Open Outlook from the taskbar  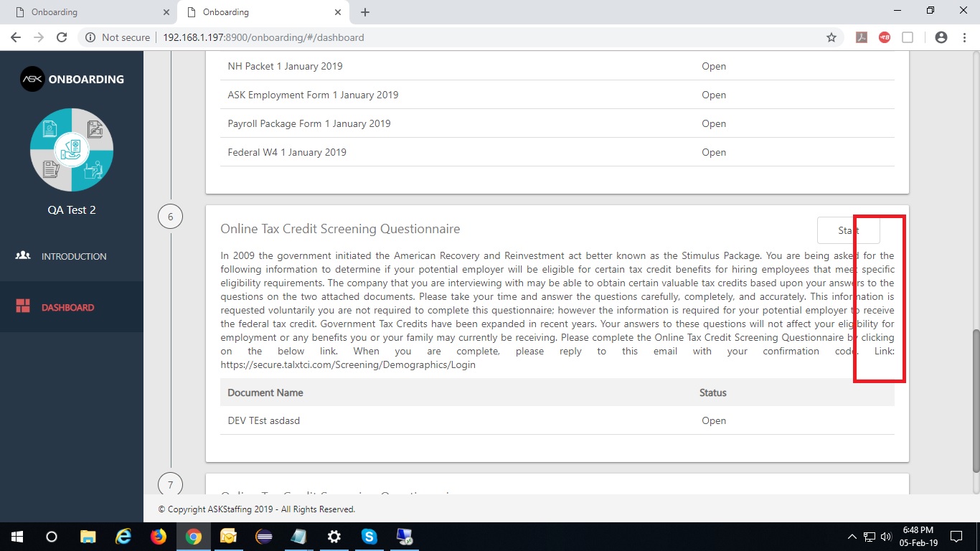[229, 537]
